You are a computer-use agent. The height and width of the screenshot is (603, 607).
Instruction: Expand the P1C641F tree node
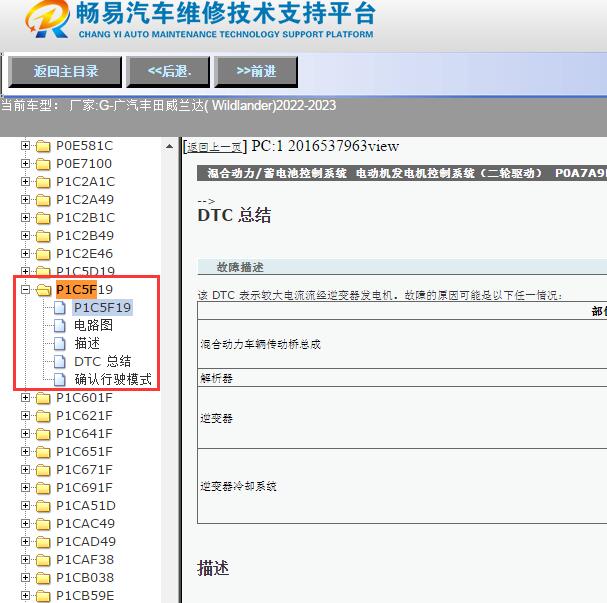tap(25, 433)
